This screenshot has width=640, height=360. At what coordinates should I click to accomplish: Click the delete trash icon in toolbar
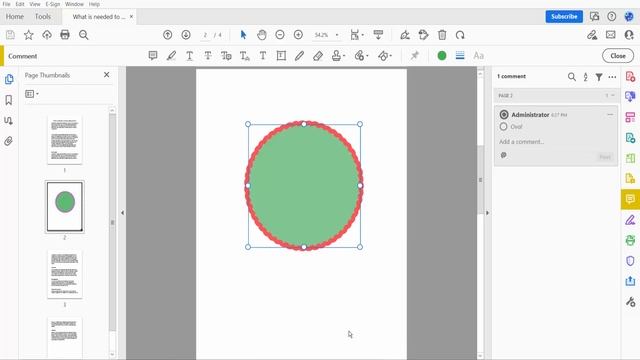coord(442,35)
